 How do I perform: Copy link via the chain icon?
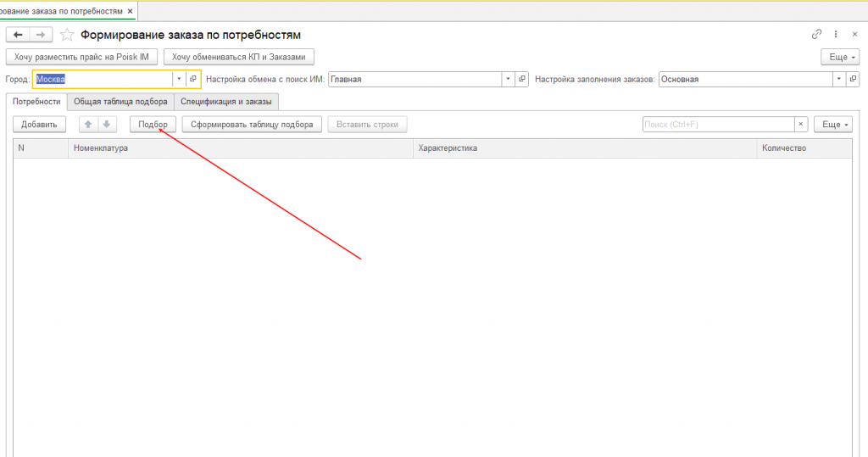pos(816,35)
